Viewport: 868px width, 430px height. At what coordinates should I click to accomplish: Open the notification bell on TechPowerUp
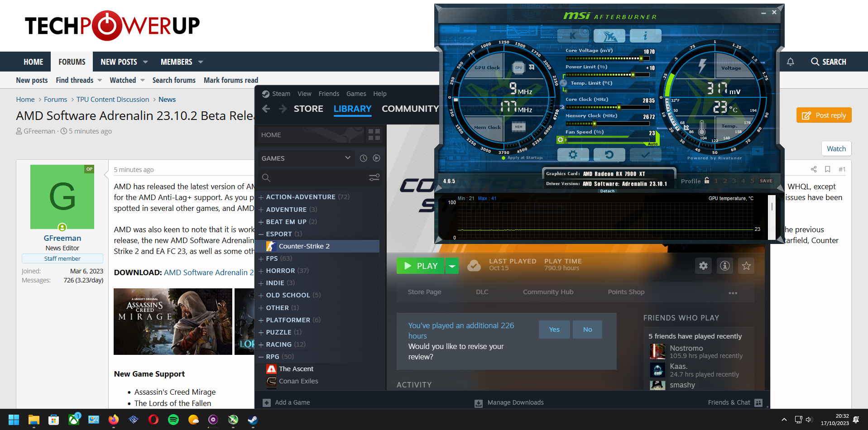790,62
